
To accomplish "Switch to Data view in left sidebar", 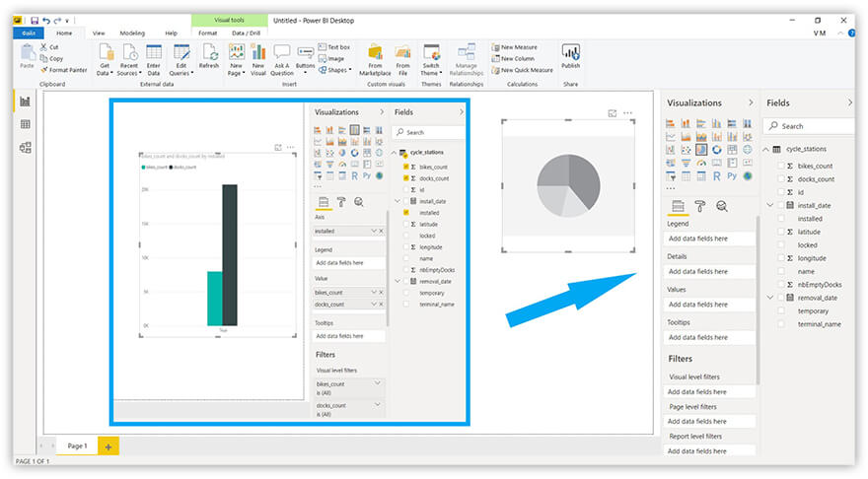I will pos(26,124).
